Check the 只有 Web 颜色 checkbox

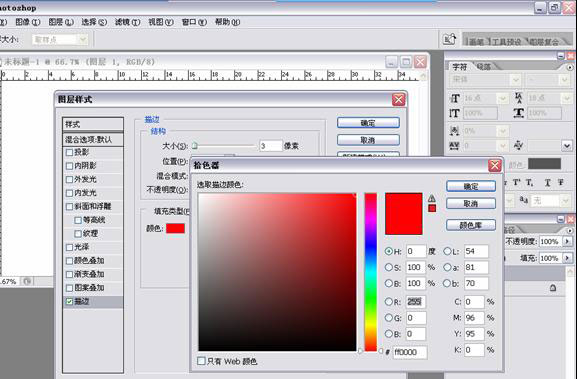pos(201,361)
